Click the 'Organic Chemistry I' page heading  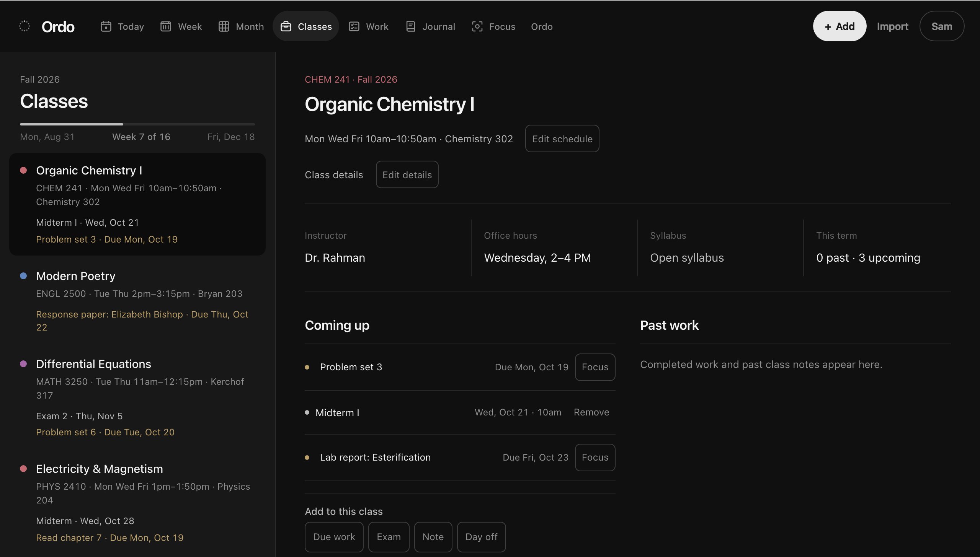coord(389,104)
